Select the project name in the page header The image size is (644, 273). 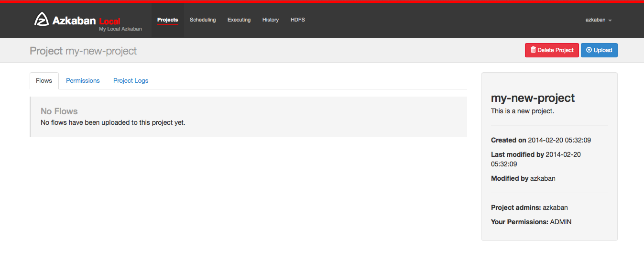tap(101, 51)
